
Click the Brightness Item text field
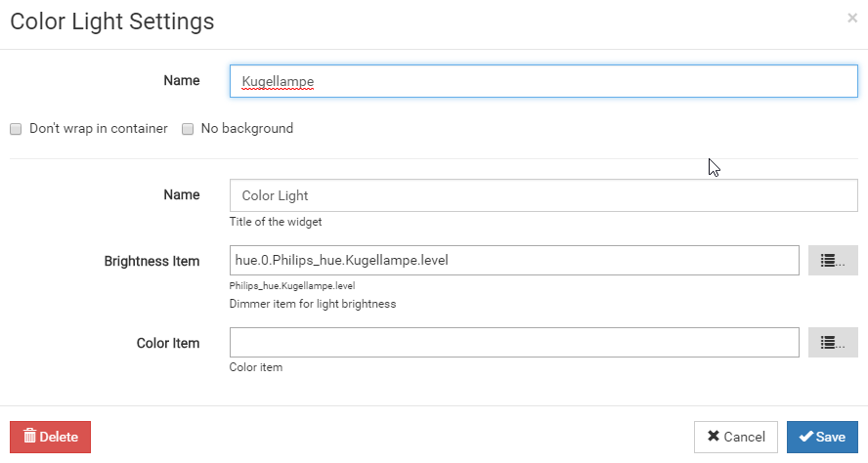point(515,261)
